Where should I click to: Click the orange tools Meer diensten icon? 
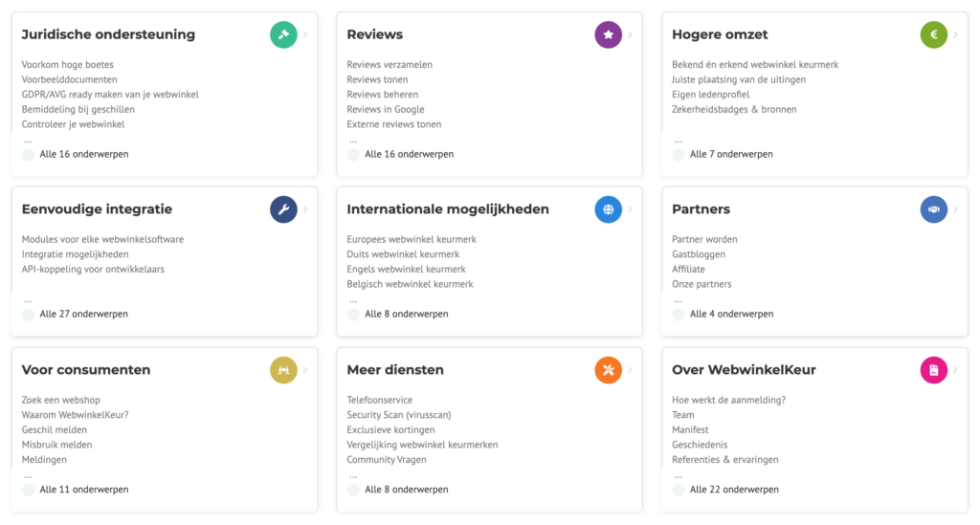(609, 370)
